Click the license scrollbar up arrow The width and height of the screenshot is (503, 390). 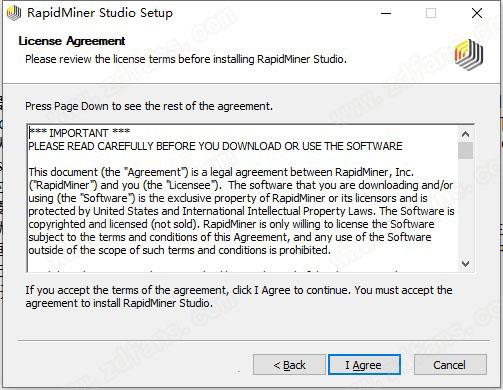(465, 134)
